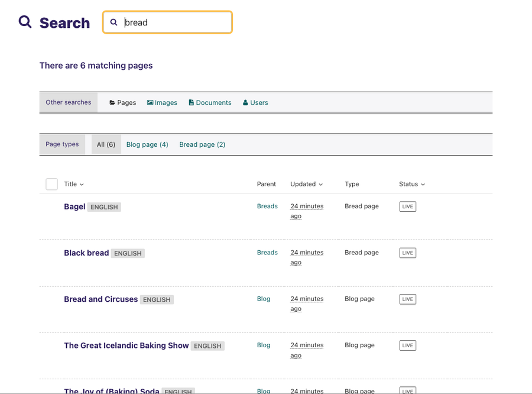Viewport: 532px width, 394px height.
Task: Click Bread page type in Bagel row
Action: tap(362, 206)
